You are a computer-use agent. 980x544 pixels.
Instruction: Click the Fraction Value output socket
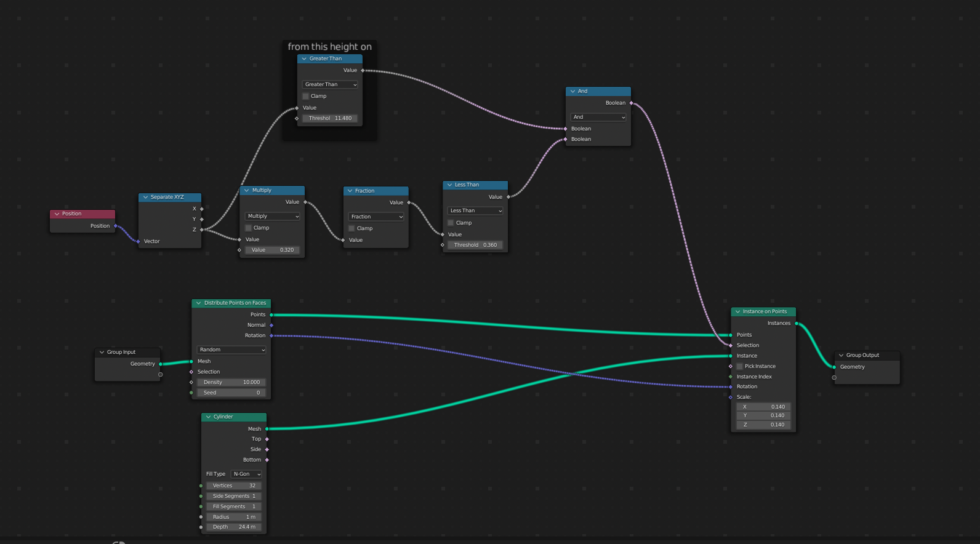click(409, 203)
